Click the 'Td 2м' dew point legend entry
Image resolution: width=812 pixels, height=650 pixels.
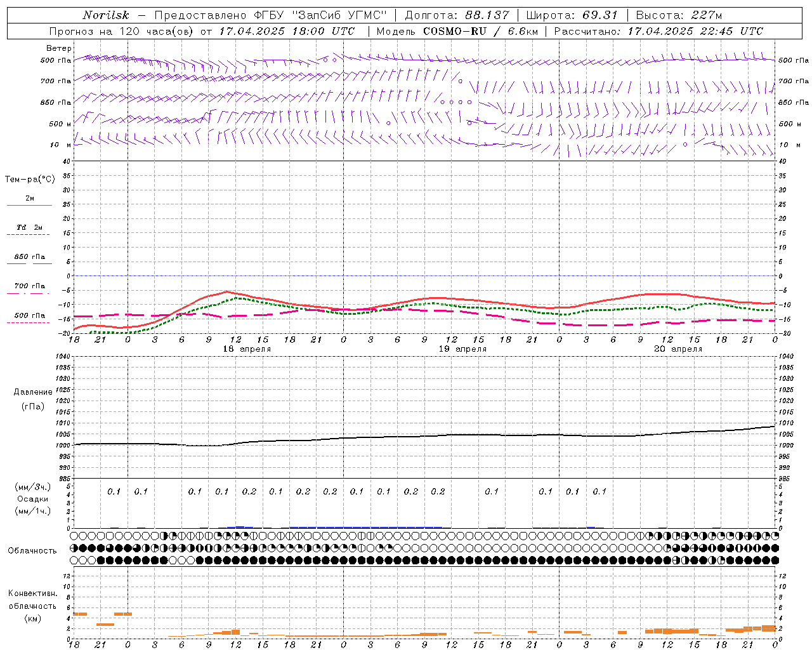click(29, 227)
